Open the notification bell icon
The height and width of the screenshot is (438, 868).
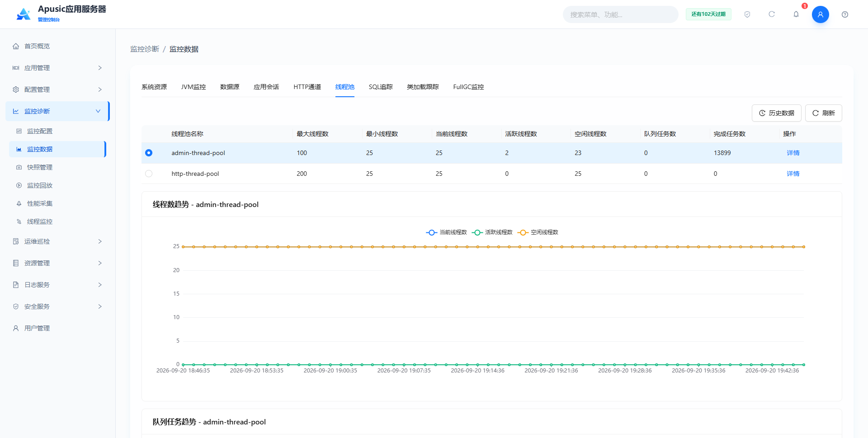coord(796,14)
